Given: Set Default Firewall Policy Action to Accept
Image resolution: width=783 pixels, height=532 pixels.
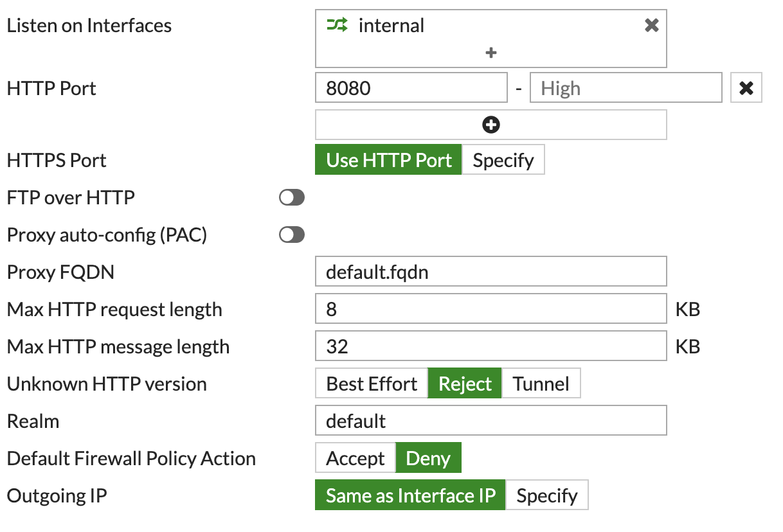Looking at the screenshot, I should 354,457.
